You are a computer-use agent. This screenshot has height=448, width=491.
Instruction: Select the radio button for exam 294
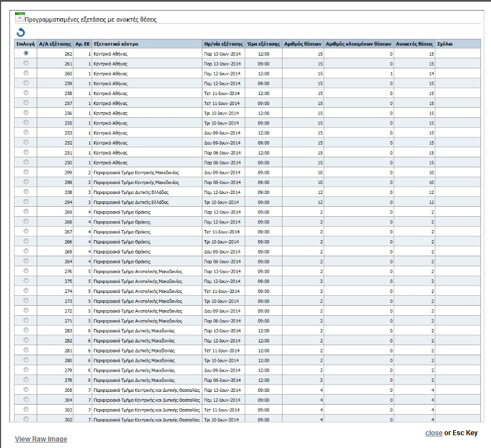tap(26, 202)
